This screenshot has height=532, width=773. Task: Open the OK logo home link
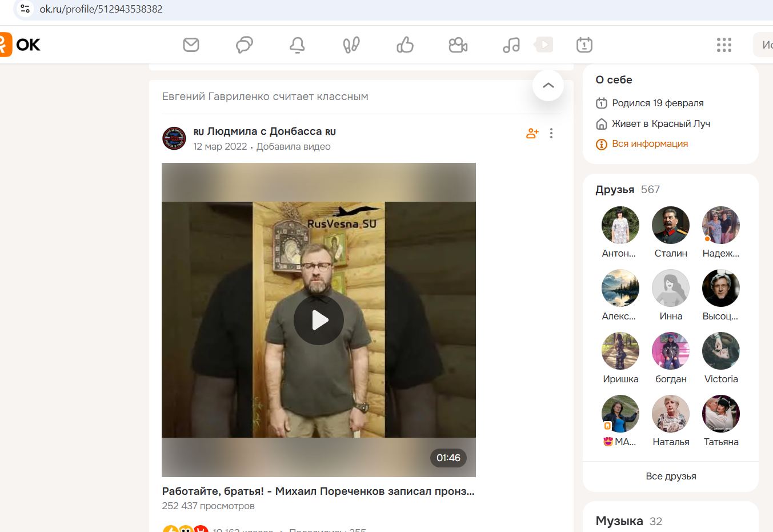(20, 45)
